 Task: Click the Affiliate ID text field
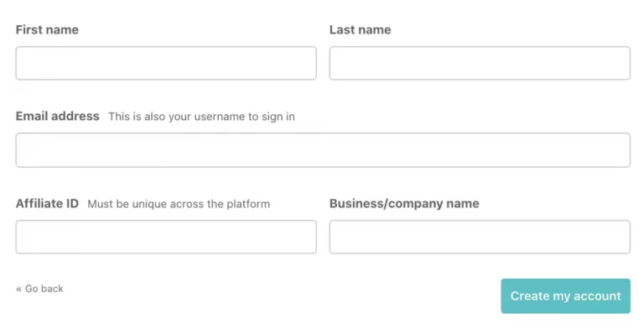click(x=166, y=237)
